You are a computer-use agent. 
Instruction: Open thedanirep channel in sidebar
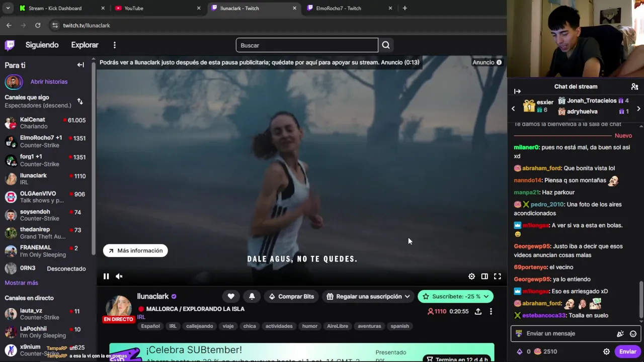tap(45, 233)
